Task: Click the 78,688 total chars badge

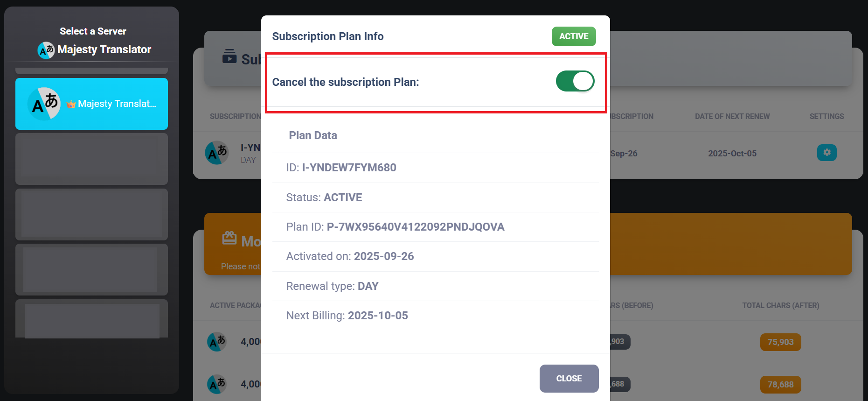Action: coord(780,384)
